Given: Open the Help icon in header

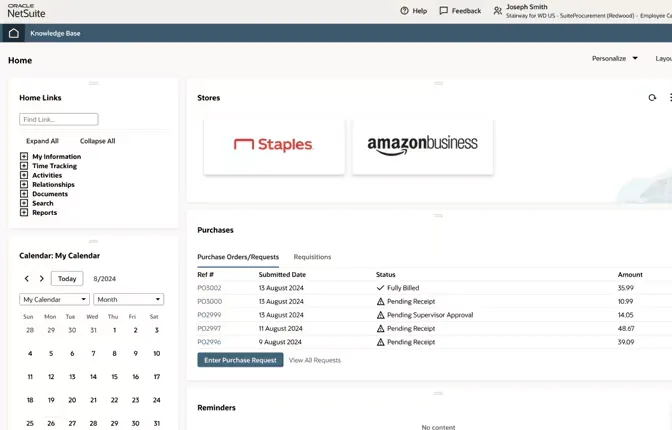Looking at the screenshot, I should (405, 11).
